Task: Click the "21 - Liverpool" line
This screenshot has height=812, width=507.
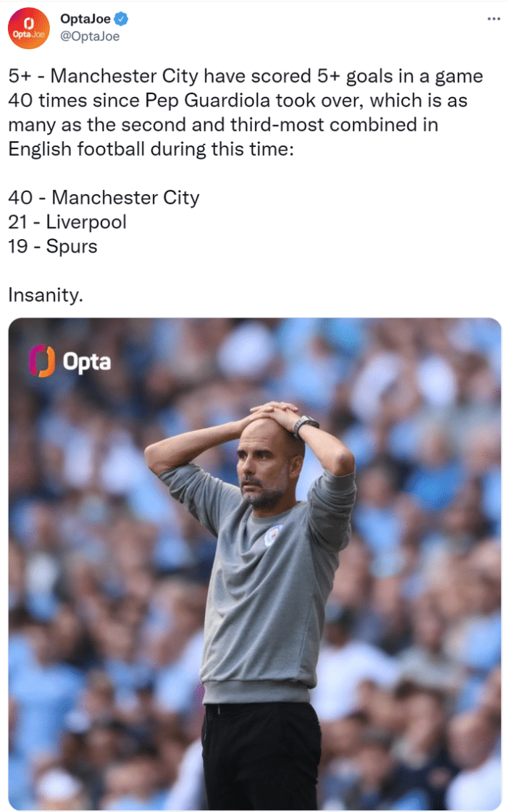Action: pos(67,222)
